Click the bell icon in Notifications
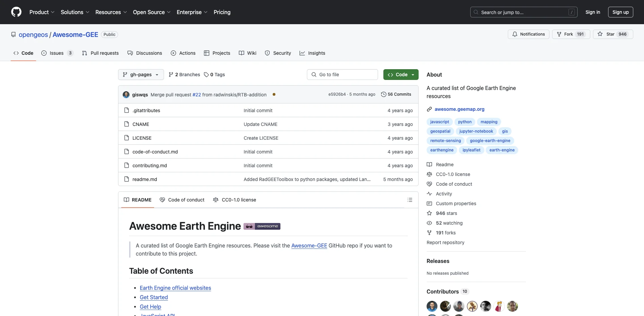 515,34
